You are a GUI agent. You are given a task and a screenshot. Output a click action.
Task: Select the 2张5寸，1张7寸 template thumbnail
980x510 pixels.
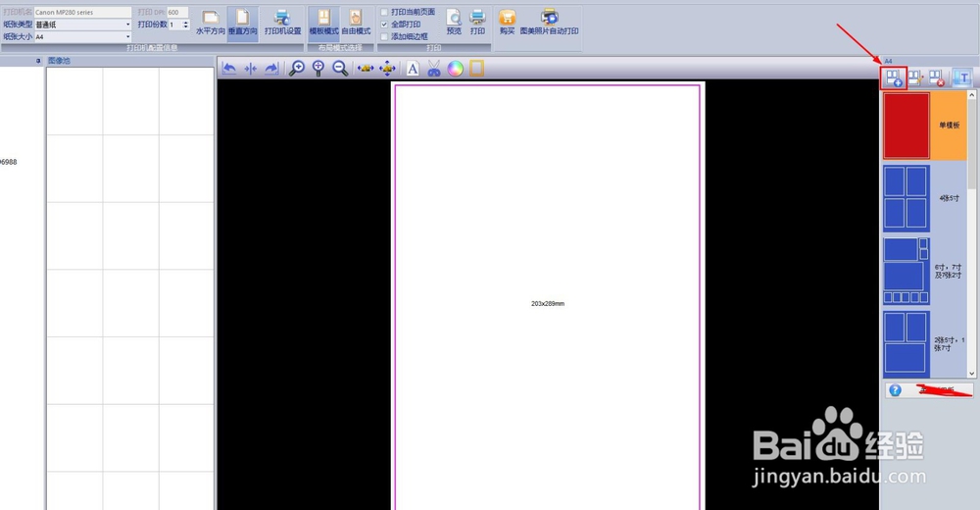[906, 343]
